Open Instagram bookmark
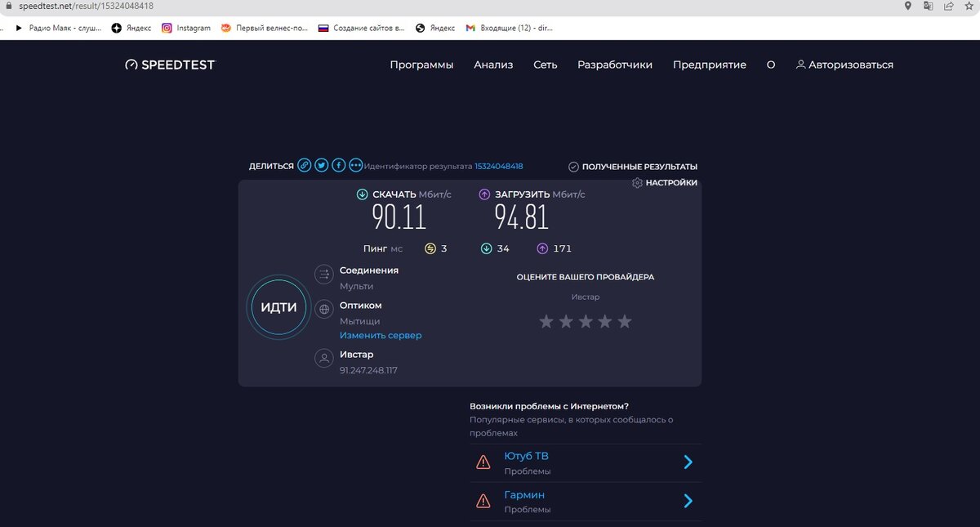The image size is (980, 527). [x=186, y=28]
